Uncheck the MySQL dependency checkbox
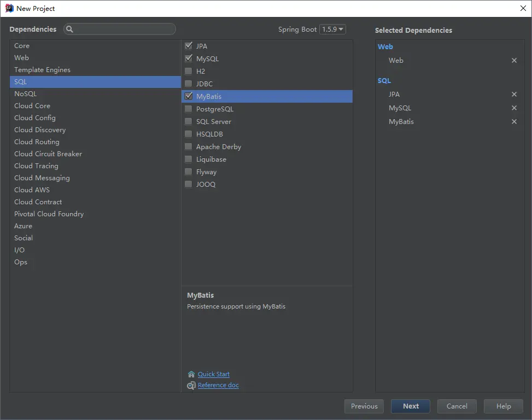This screenshot has width=532, height=420. tap(188, 58)
